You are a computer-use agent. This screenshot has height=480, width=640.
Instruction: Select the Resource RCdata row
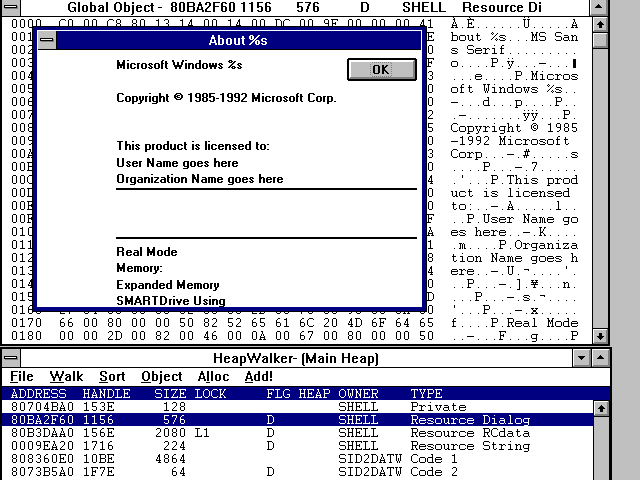click(x=300, y=433)
